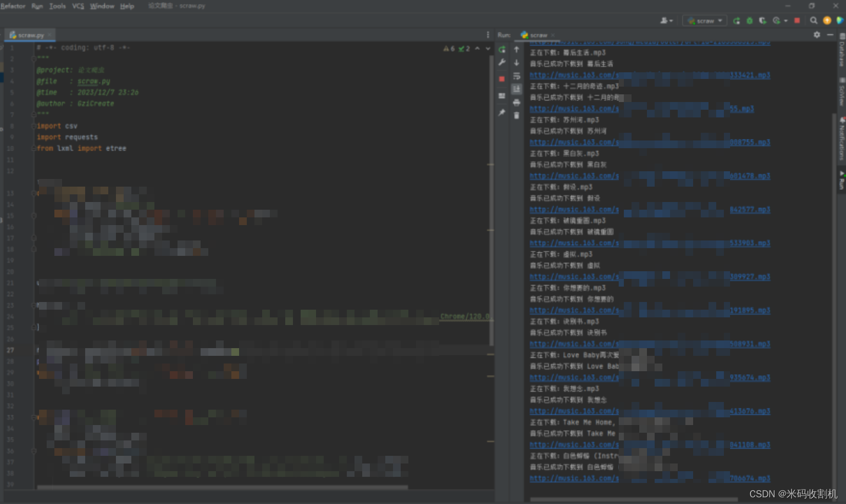Open run configuration wrench in Run panel

click(502, 63)
